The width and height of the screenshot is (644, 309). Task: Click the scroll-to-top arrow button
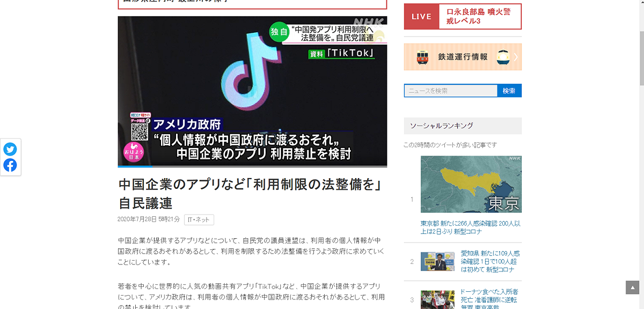click(632, 287)
